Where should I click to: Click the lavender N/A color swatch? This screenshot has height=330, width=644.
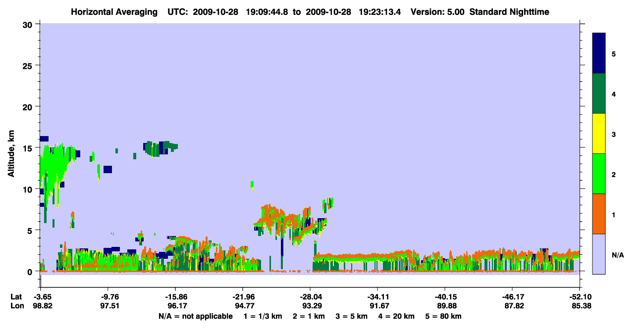[599, 254]
